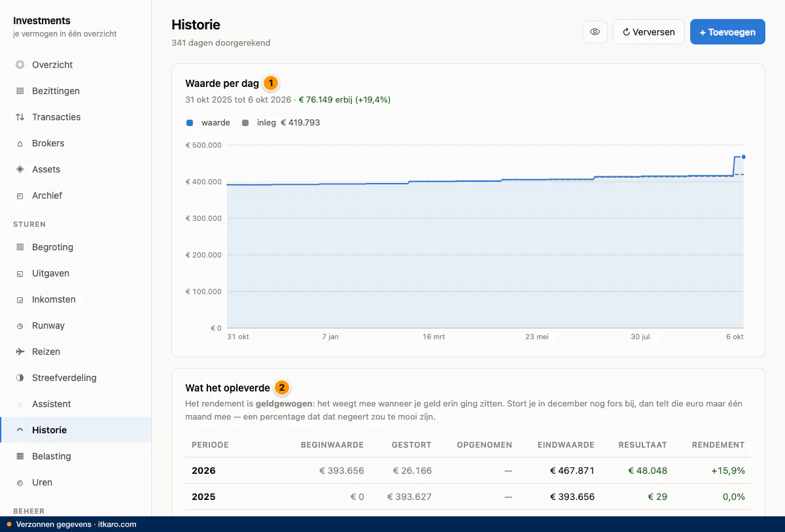The image size is (785, 532).
Task: Click the +15,9% rendement value
Action: (x=728, y=471)
